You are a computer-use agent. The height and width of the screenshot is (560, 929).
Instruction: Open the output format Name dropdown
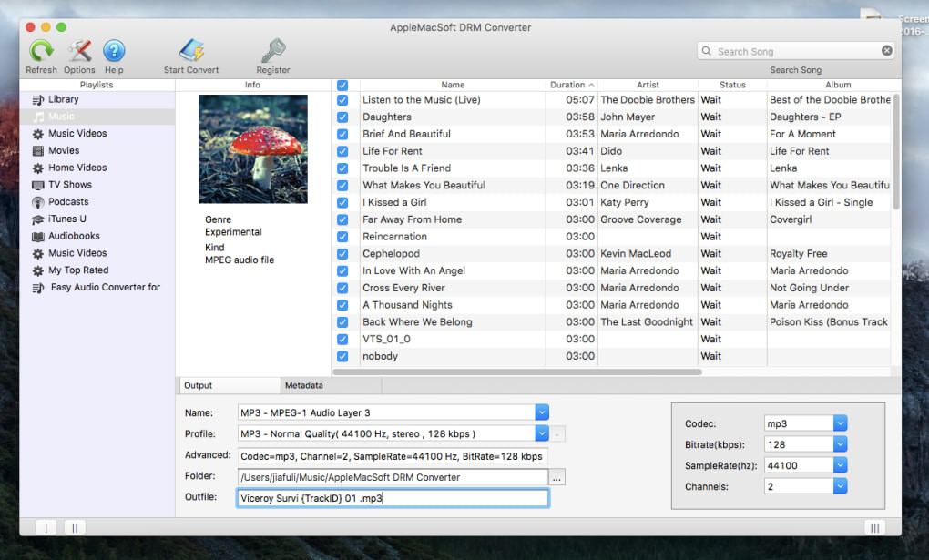542,412
